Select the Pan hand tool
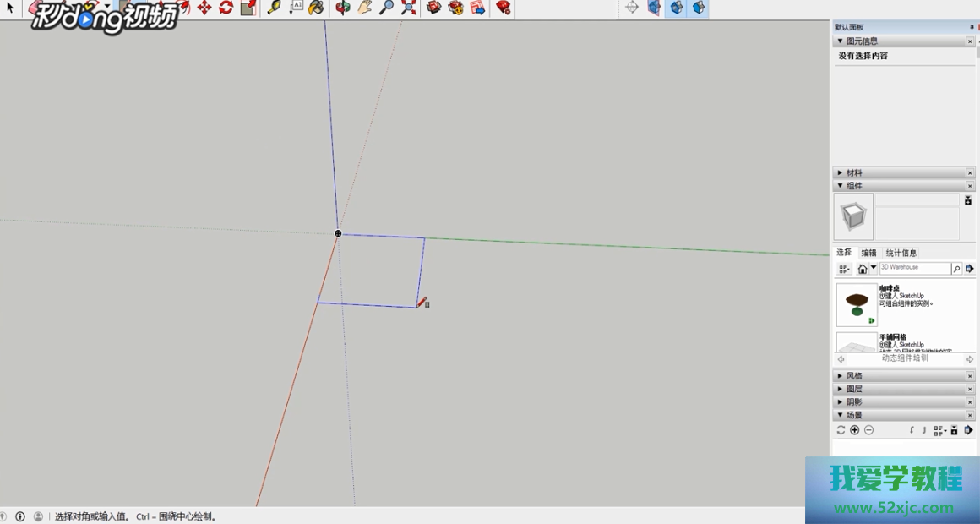Image resolution: width=980 pixels, height=524 pixels. (362, 8)
